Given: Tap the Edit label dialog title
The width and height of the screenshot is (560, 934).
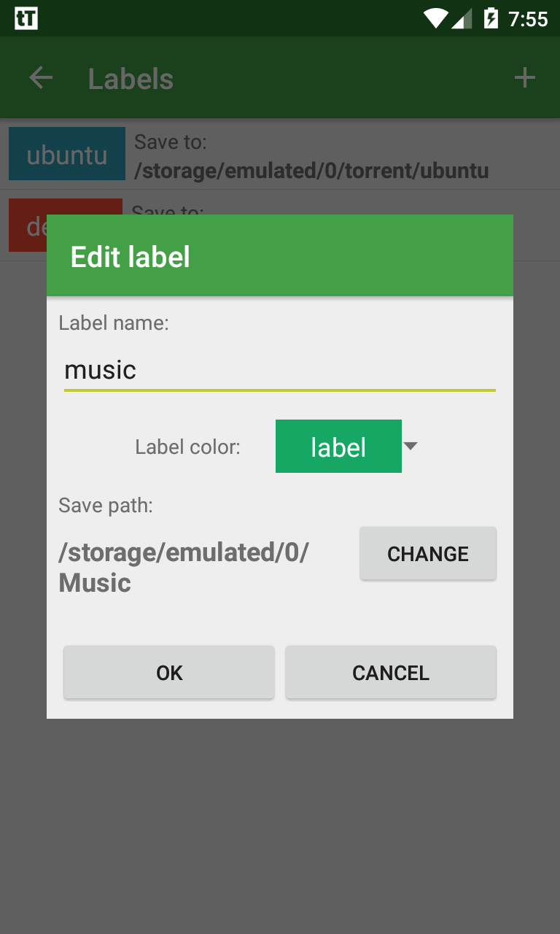Looking at the screenshot, I should (131, 257).
